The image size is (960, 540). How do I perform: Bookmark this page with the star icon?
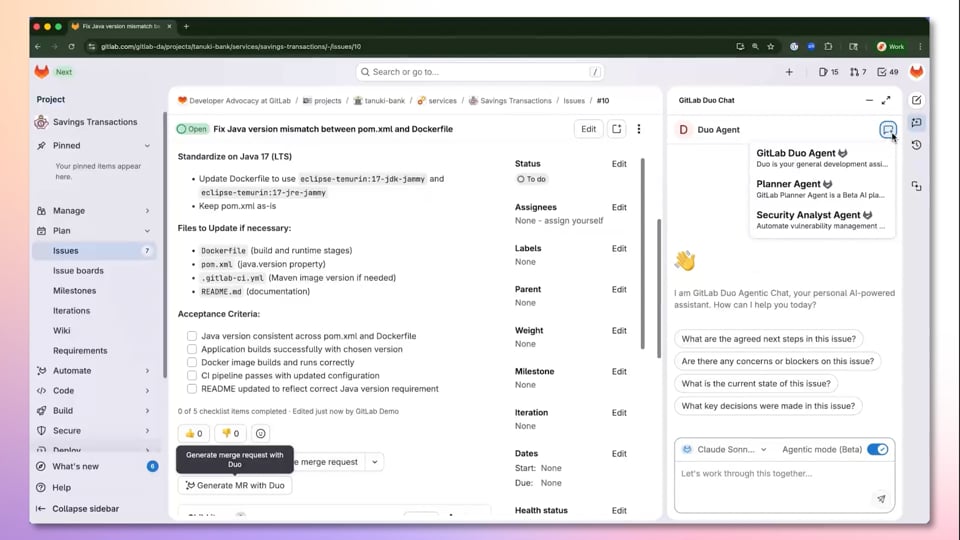point(771,47)
